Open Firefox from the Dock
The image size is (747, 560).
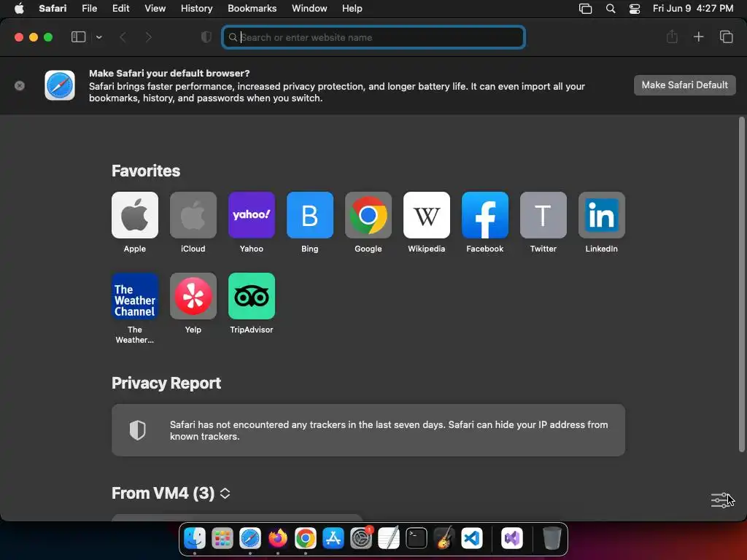[x=278, y=539]
